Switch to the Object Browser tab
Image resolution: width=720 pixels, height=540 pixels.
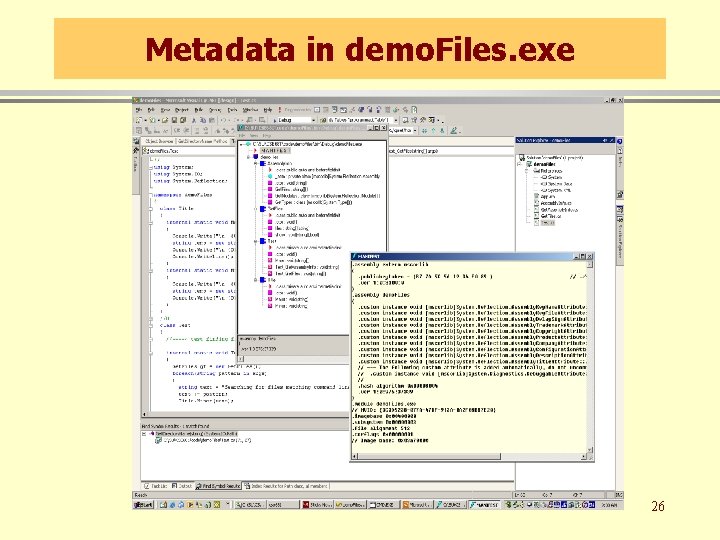[x=159, y=141]
